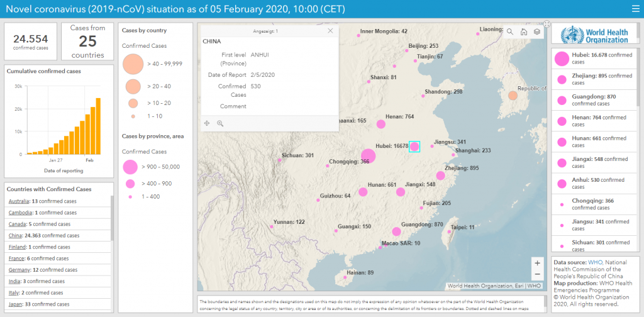Click the pan-to icon in popup

[206, 123]
